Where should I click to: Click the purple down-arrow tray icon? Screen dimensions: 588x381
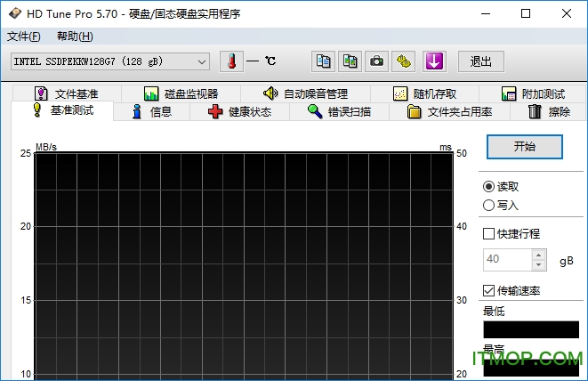434,61
